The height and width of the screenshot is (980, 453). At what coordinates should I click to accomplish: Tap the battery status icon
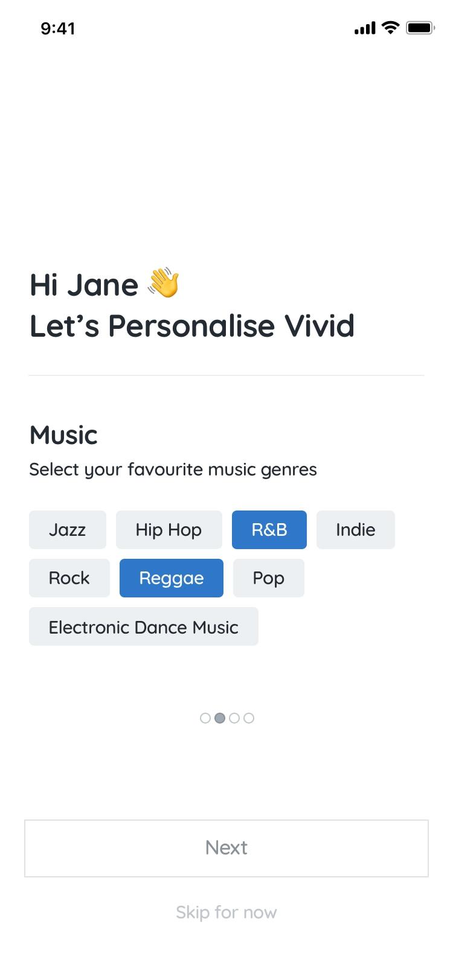pos(420,28)
